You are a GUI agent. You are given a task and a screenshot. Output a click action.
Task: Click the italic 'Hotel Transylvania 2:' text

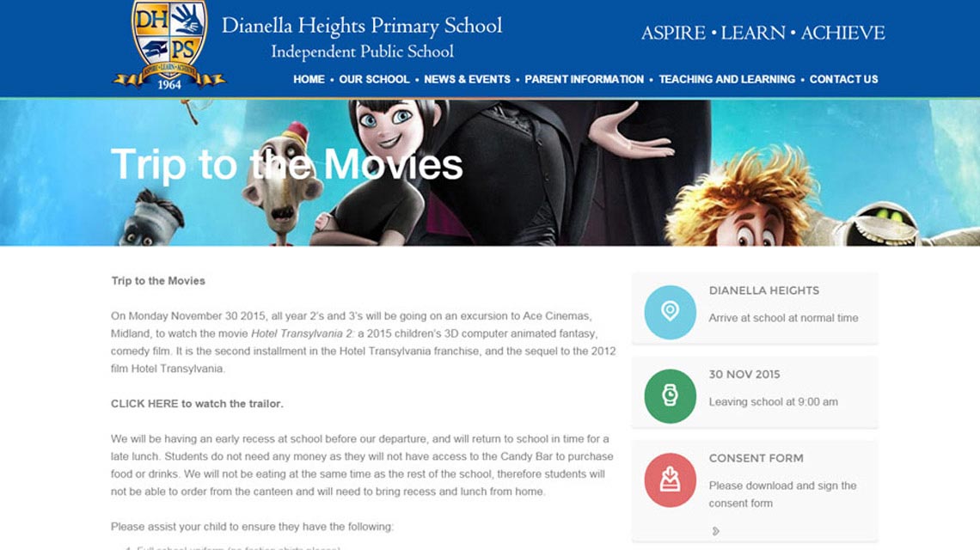303,333
